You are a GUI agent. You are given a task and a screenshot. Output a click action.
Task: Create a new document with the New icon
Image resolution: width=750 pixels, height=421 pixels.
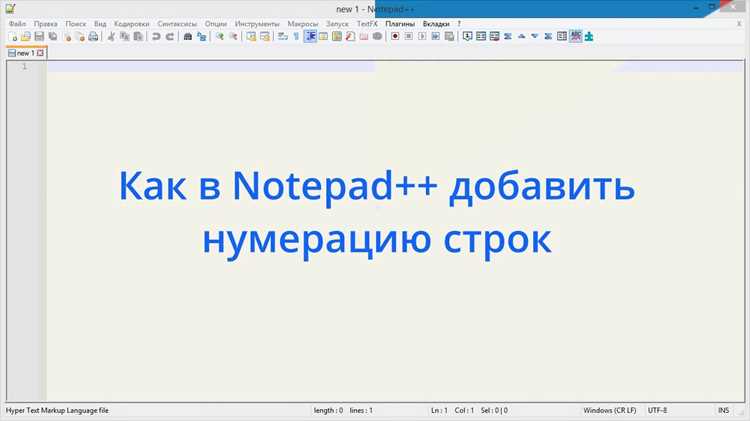[x=13, y=36]
